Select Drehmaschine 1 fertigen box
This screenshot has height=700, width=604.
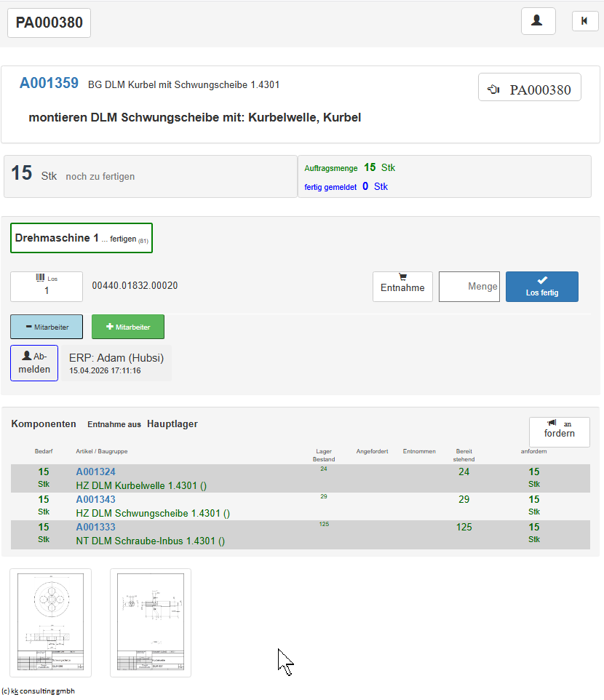(82, 238)
